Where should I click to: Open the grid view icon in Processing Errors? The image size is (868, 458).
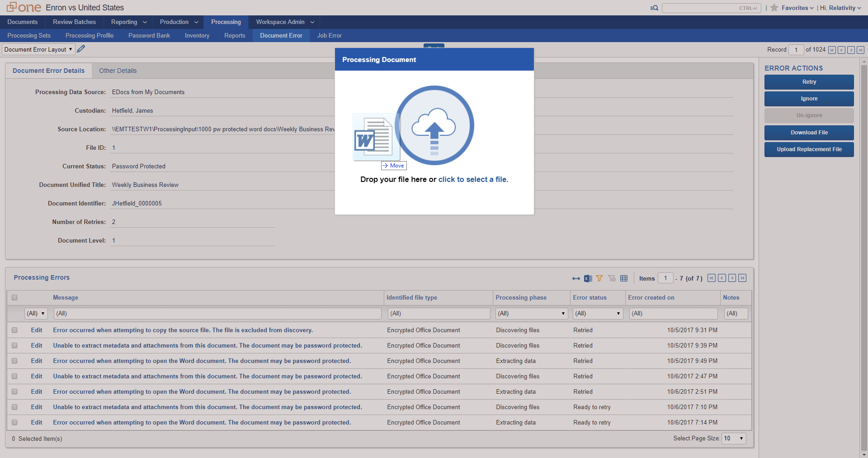624,278
